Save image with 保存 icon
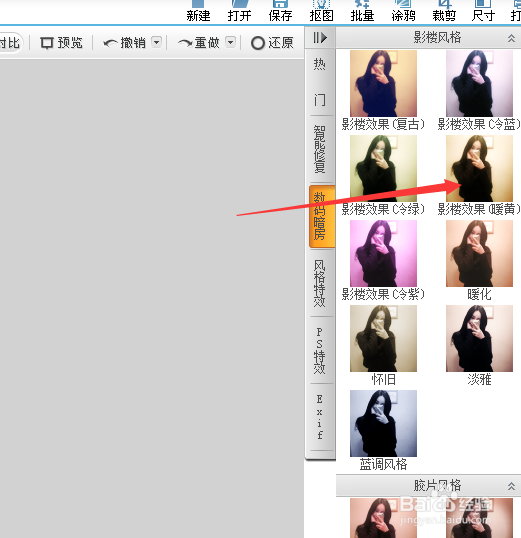This screenshot has height=538, width=521. [280, 11]
